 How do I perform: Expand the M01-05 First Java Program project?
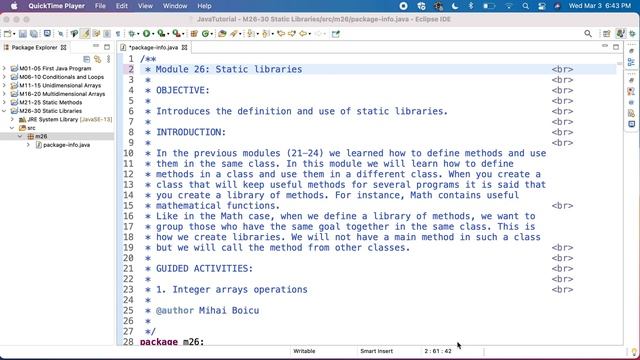(x=4, y=69)
